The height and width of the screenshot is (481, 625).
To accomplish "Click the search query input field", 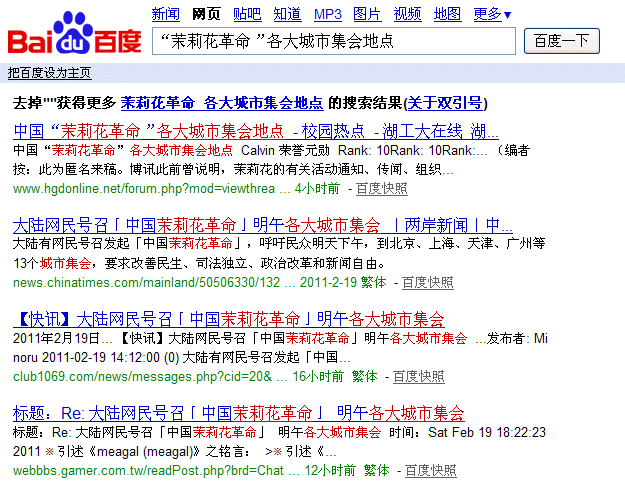I will point(333,41).
